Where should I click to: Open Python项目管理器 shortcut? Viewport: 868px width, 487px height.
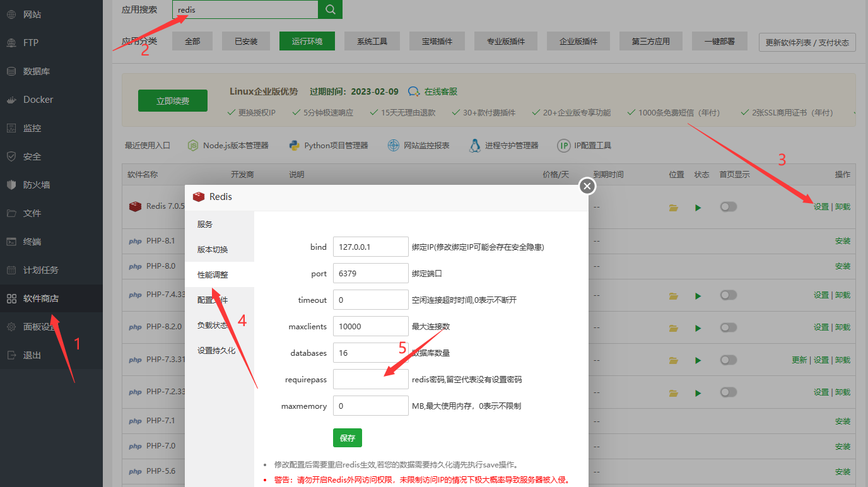click(328, 145)
